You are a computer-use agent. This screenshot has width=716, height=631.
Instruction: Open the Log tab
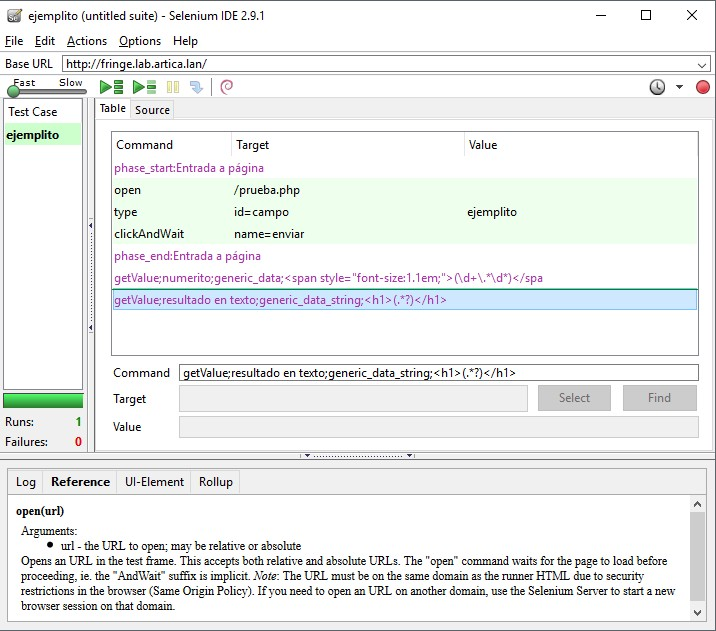26,482
